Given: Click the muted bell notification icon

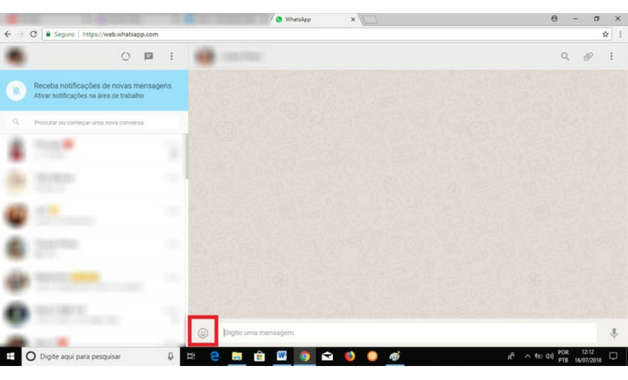Looking at the screenshot, I should [x=16, y=90].
